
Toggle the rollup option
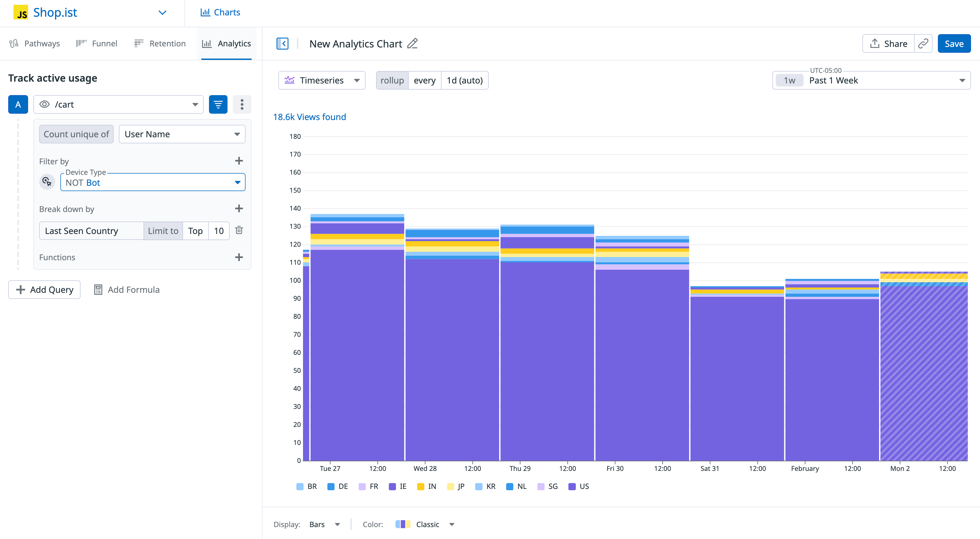click(392, 80)
